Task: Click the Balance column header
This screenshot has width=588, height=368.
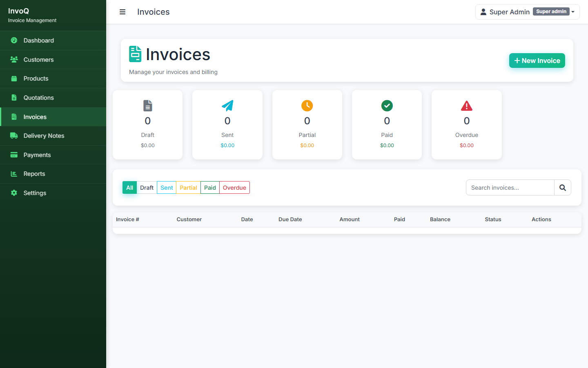Action: [440, 220]
